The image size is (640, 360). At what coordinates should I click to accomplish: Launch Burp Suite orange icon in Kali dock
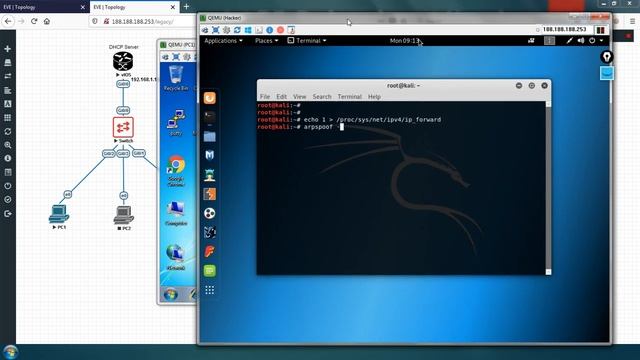[209, 194]
